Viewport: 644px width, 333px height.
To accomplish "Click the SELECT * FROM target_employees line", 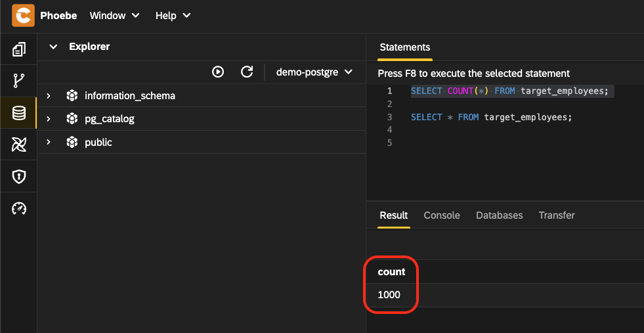I will click(x=491, y=117).
